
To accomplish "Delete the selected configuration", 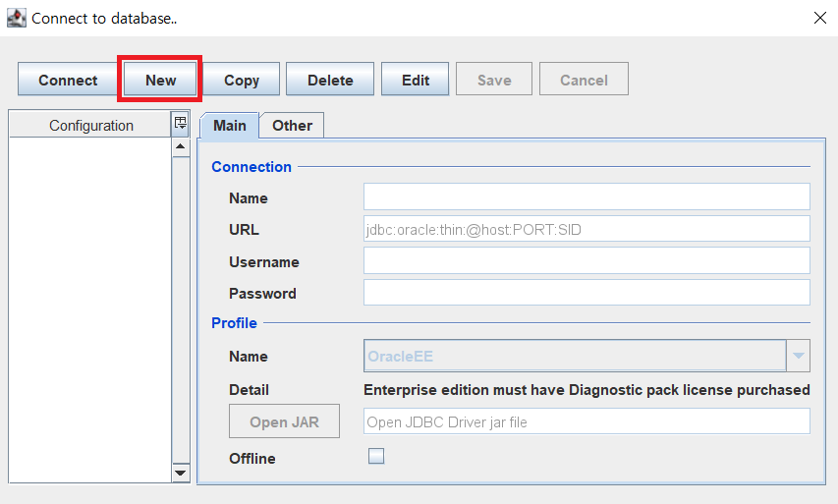I will coord(330,80).
